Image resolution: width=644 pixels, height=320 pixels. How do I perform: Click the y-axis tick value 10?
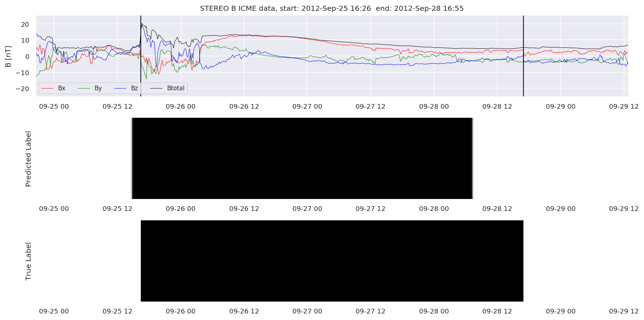pos(25,40)
